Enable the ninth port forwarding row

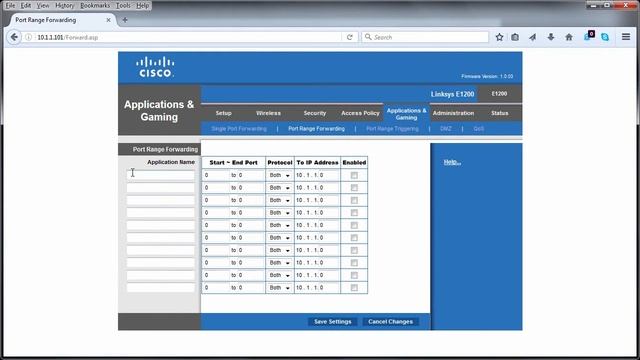tap(354, 275)
